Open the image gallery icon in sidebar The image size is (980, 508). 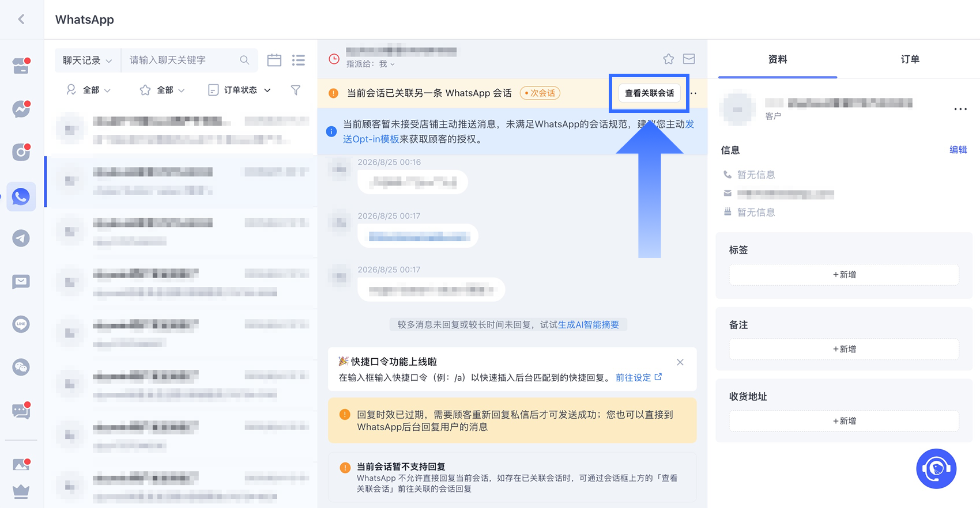click(21, 464)
